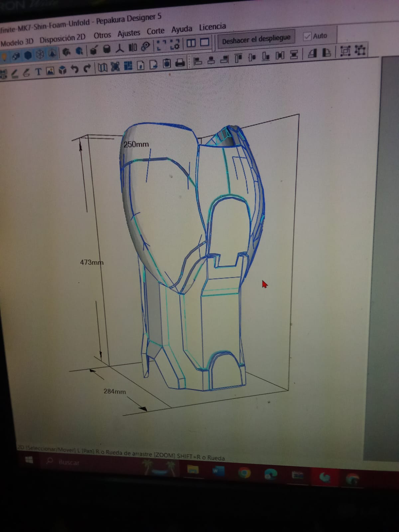
Task: Rotate part counterclockwise icon
Action: click(x=312, y=53)
